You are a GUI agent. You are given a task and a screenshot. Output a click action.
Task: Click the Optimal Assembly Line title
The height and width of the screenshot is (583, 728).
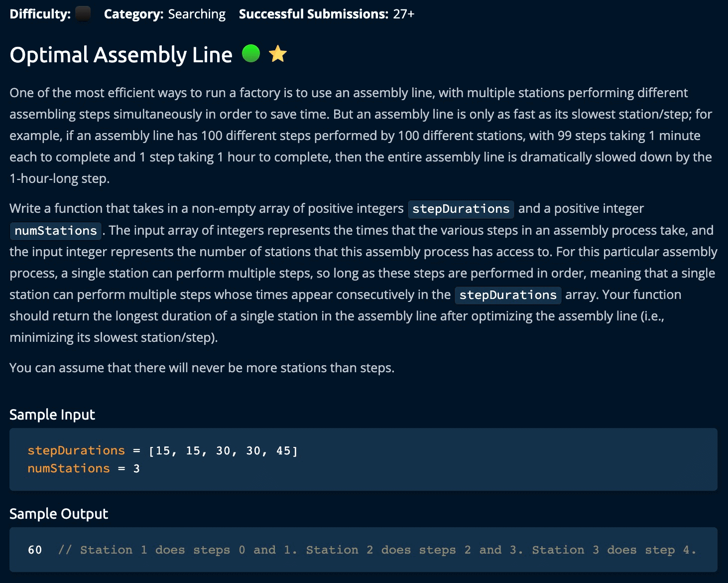point(121,54)
